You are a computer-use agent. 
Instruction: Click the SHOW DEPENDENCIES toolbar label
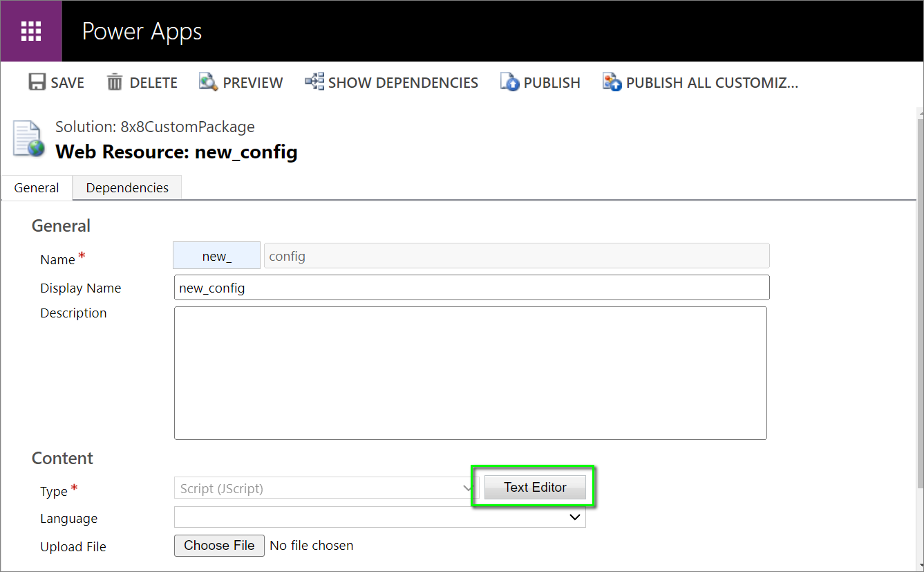pos(404,83)
